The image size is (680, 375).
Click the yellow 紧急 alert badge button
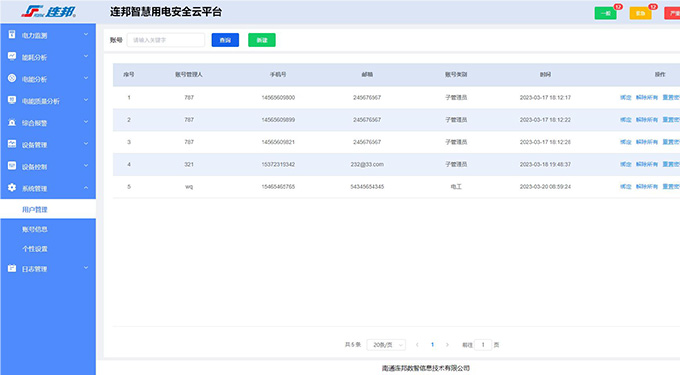[x=641, y=13]
